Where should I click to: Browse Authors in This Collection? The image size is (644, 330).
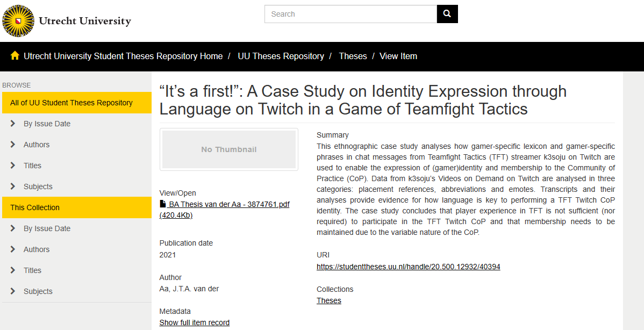(x=37, y=249)
